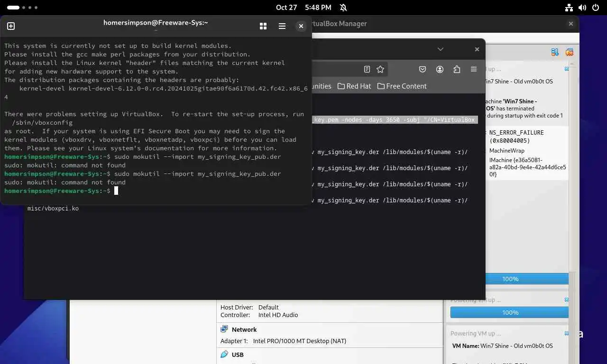Click the Host Driver Default text
607x364 pixels.
pyautogui.click(x=268, y=307)
